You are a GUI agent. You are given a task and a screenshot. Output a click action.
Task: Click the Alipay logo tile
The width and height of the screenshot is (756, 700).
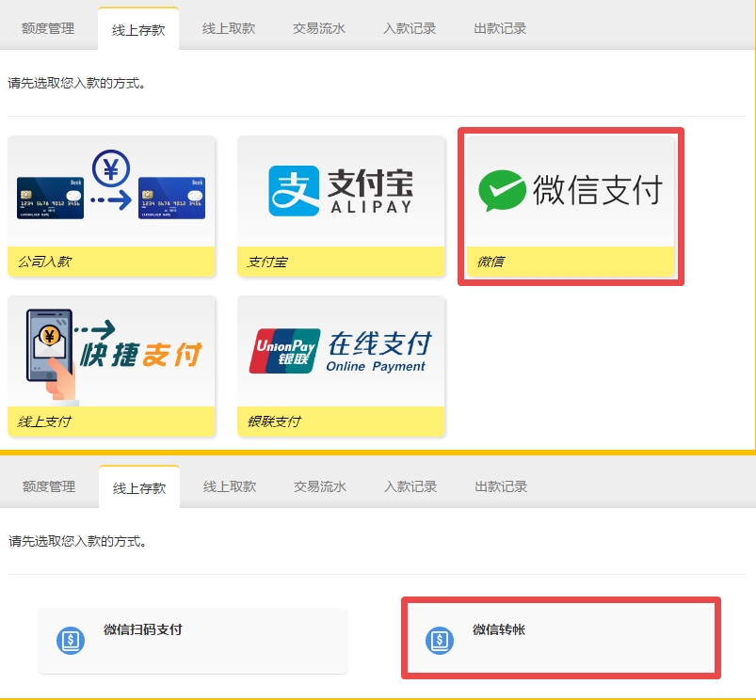coord(340,191)
